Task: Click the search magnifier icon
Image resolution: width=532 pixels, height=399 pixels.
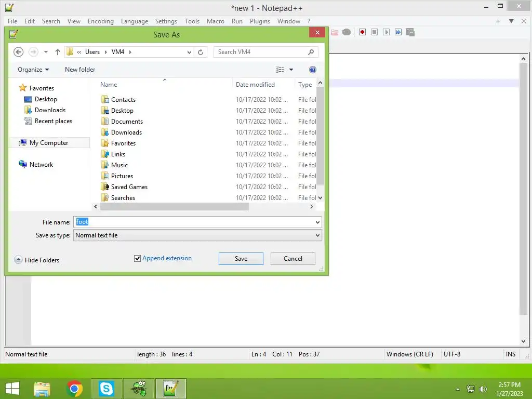Action: [311, 52]
